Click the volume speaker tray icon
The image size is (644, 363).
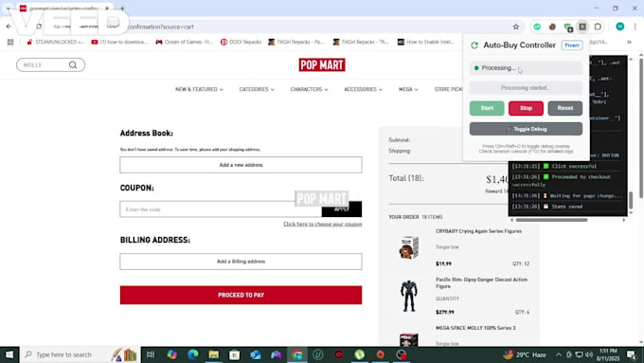(x=588, y=354)
